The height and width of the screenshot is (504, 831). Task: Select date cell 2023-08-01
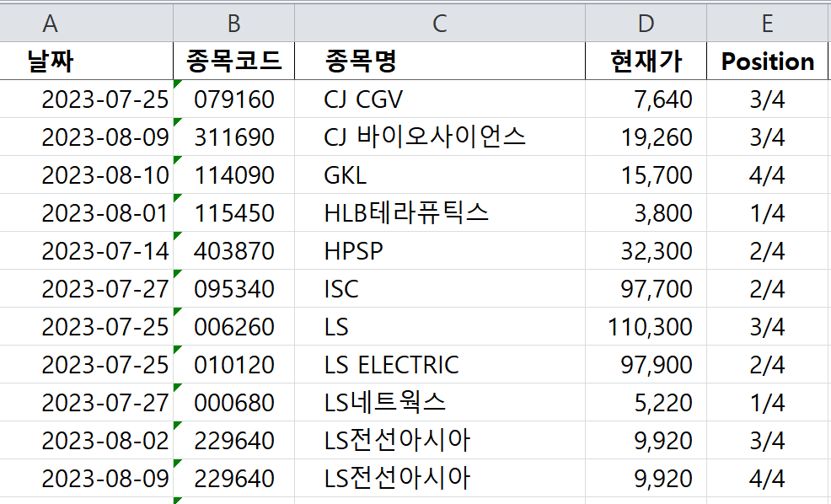click(x=86, y=212)
